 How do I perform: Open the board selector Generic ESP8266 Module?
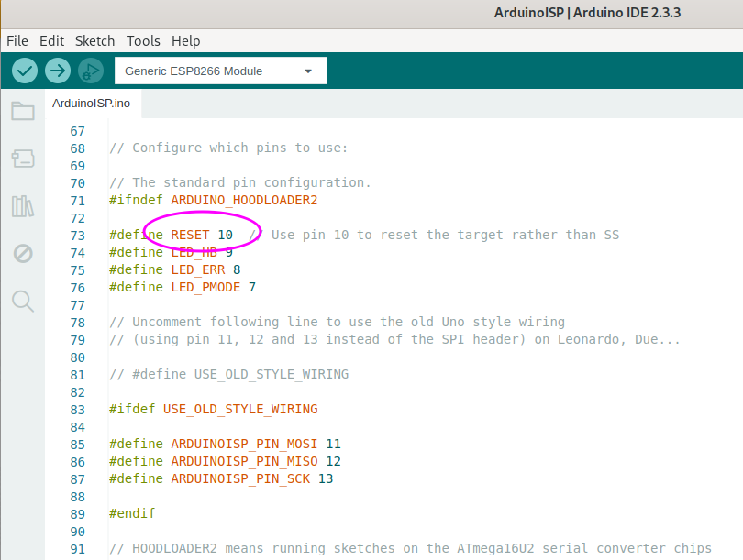click(x=221, y=71)
